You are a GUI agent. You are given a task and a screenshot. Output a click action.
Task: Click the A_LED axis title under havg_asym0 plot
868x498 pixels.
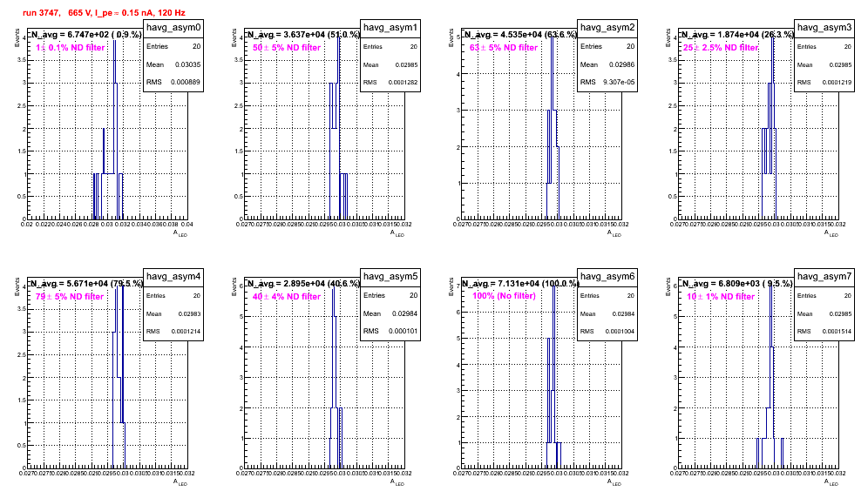pos(180,233)
